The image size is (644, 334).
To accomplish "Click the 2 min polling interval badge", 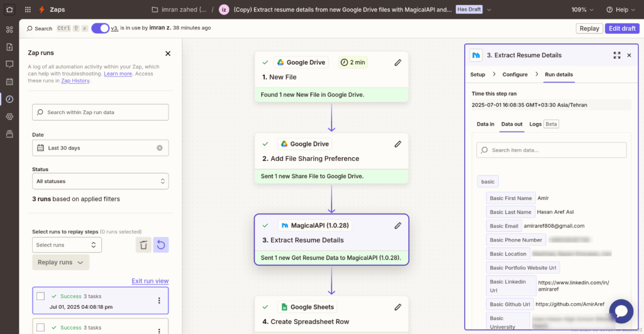I will point(353,62).
